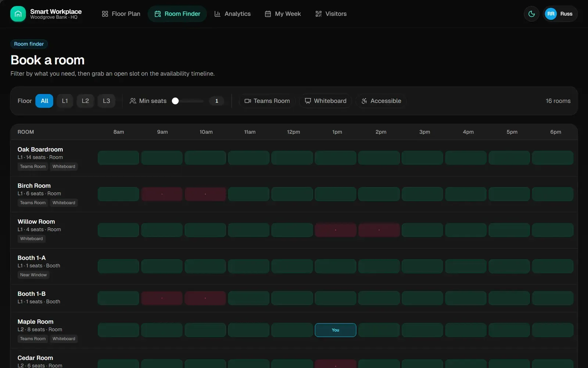The width and height of the screenshot is (588, 368).
Task: Click the My Week calendar icon
Action: (268, 14)
